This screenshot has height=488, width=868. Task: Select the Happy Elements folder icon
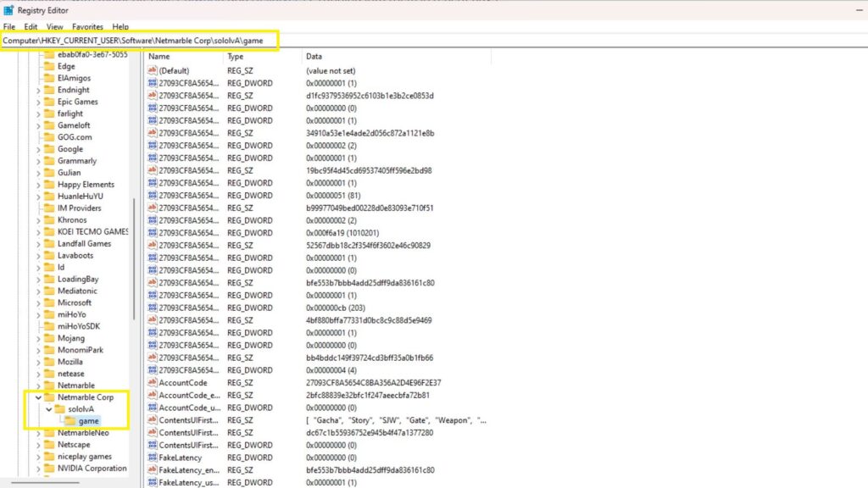49,184
